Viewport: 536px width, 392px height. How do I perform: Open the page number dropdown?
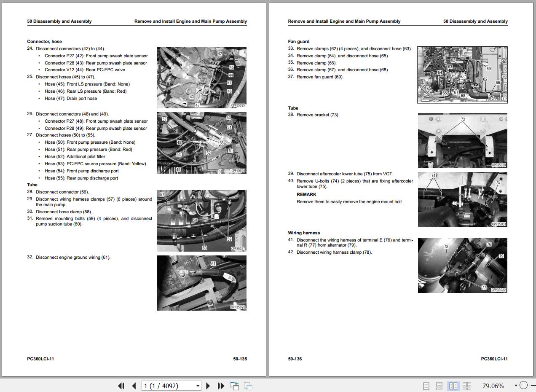click(x=198, y=386)
